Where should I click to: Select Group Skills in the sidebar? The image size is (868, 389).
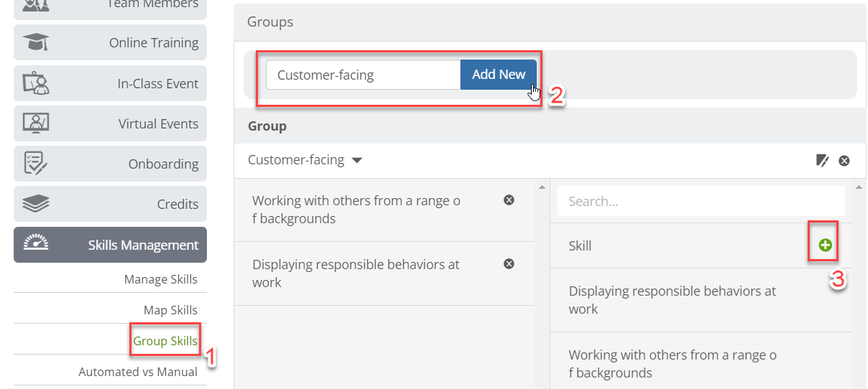(x=165, y=341)
